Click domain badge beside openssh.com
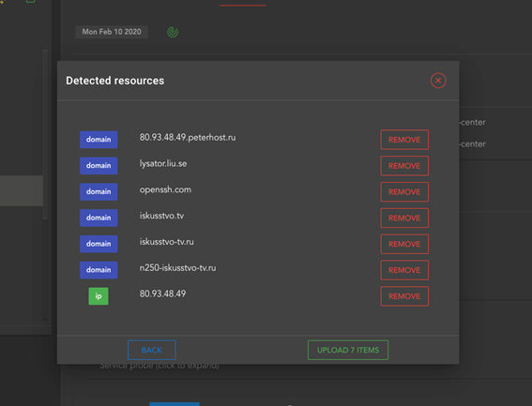The height and width of the screenshot is (406, 532). (99, 191)
